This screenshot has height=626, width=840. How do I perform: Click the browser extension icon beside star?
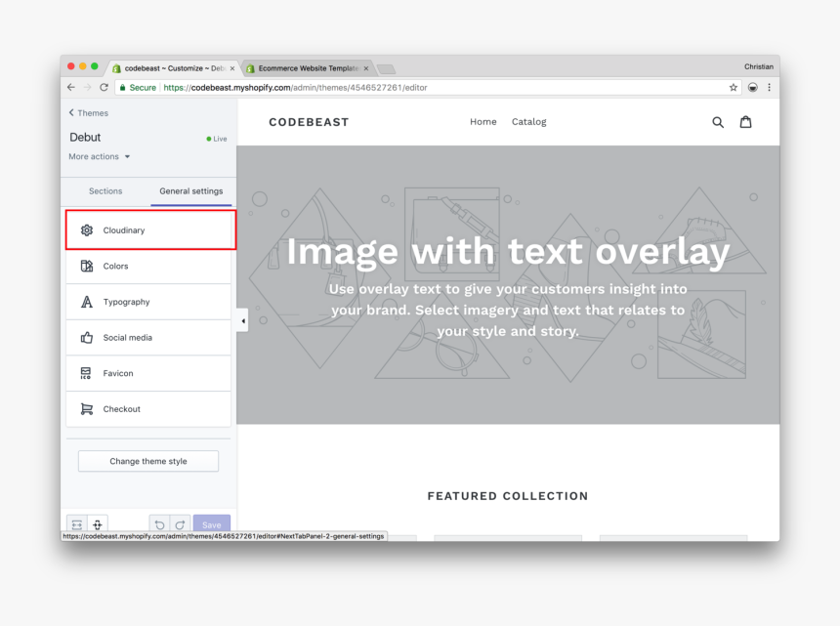753,87
